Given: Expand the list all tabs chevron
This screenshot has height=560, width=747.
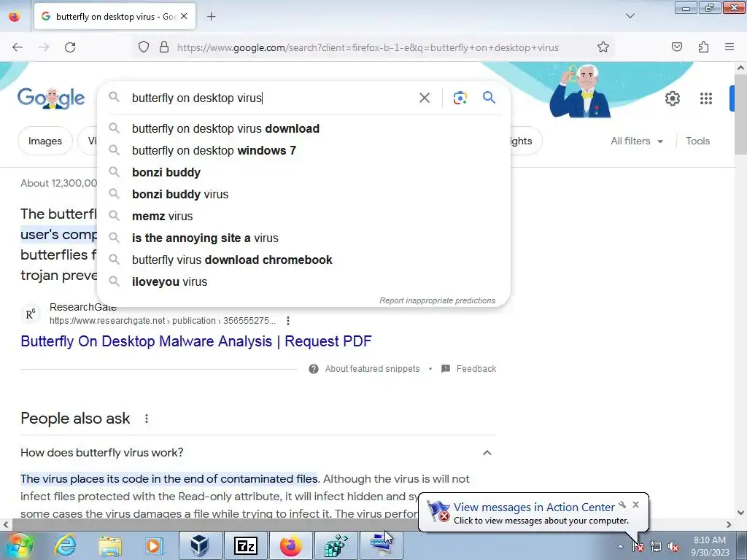Looking at the screenshot, I should pos(630,16).
